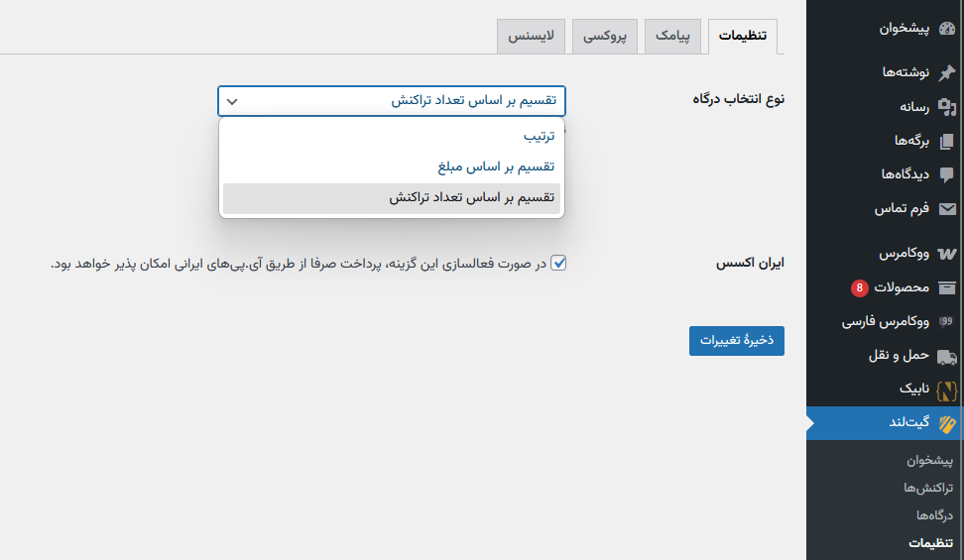Viewport: 964px width, 560px height.
Task: Click the Comments (دیدگاه‌ها) bubble icon
Action: tap(946, 174)
